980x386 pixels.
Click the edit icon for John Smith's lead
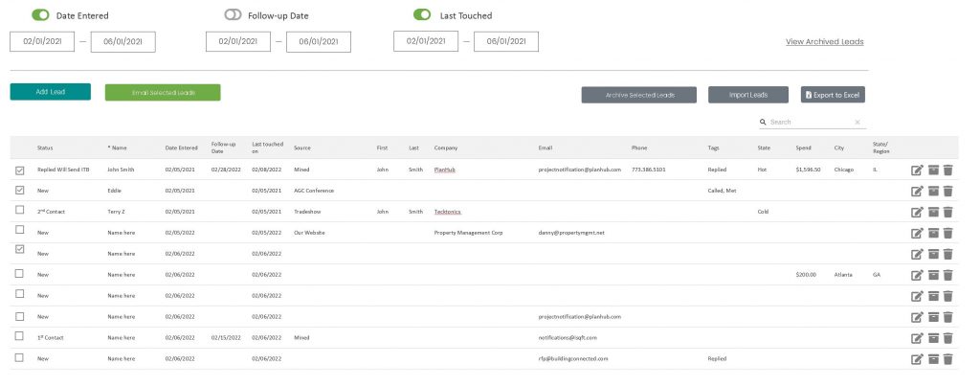click(917, 170)
